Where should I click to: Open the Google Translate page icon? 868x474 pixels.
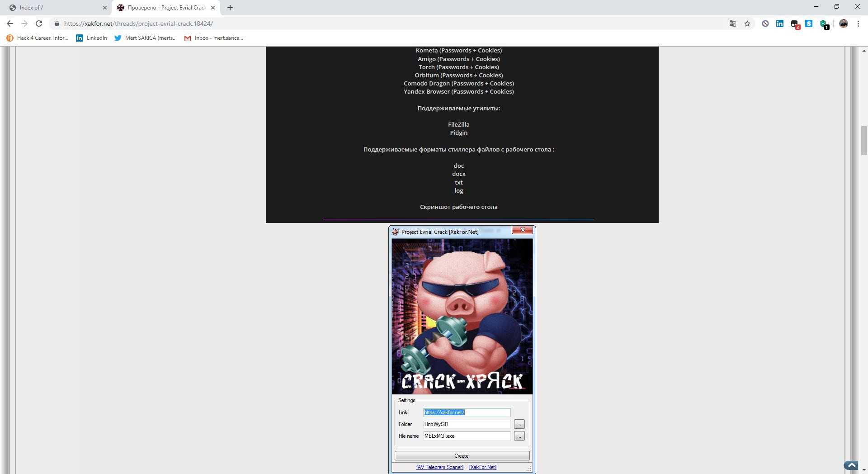(733, 24)
